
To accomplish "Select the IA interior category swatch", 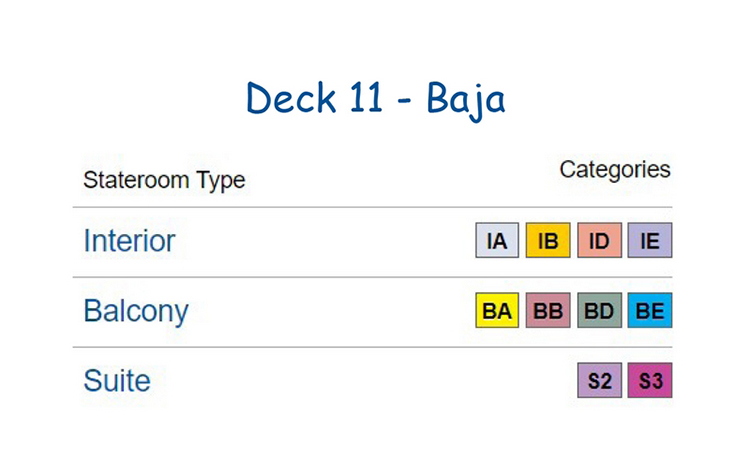I will 497,240.
